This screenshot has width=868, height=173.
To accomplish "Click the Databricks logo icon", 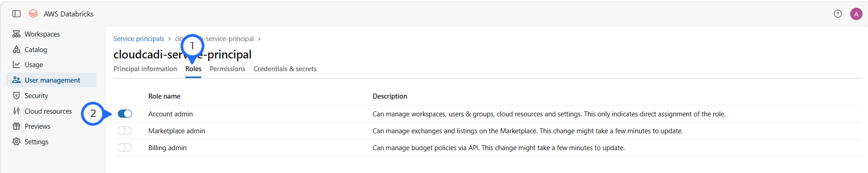I will click(x=33, y=14).
